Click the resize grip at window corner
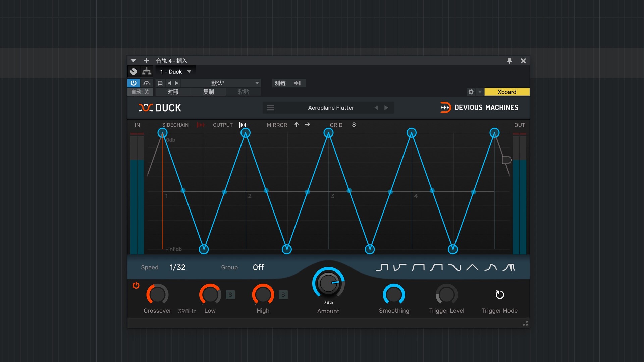Image resolution: width=644 pixels, height=362 pixels. (525, 323)
